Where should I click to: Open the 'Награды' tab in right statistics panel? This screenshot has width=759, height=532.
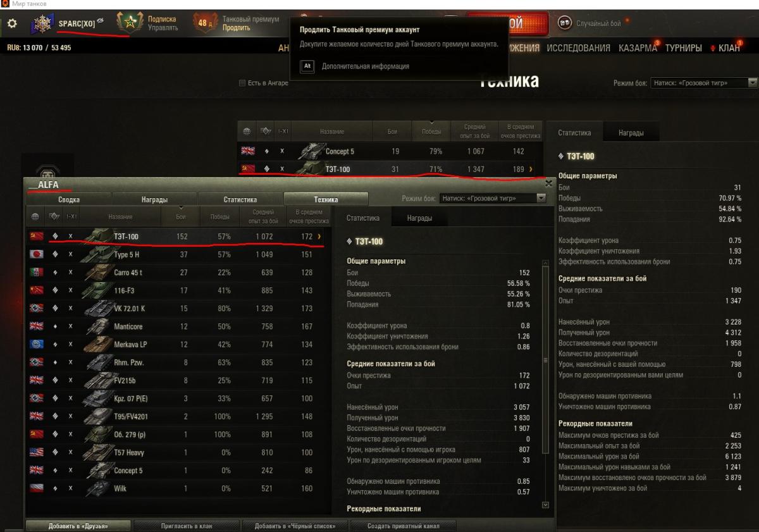click(x=631, y=133)
